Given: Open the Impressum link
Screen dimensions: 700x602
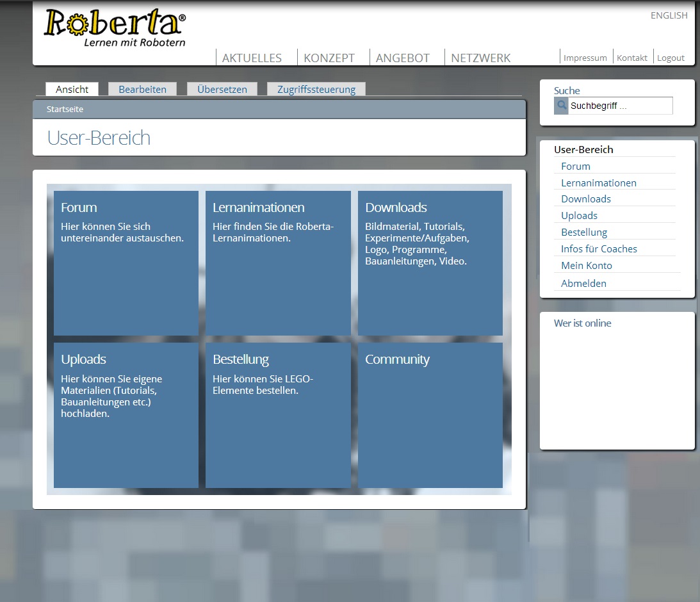Looking at the screenshot, I should coord(585,58).
